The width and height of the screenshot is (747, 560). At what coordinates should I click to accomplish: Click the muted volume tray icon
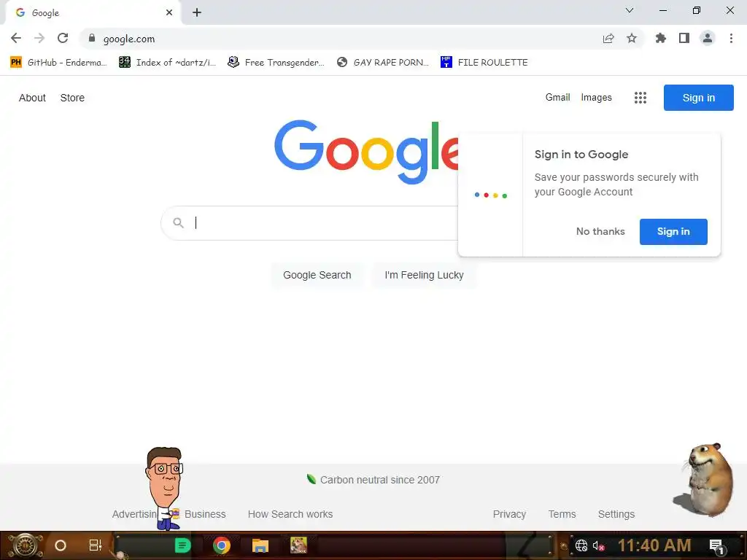point(599,545)
